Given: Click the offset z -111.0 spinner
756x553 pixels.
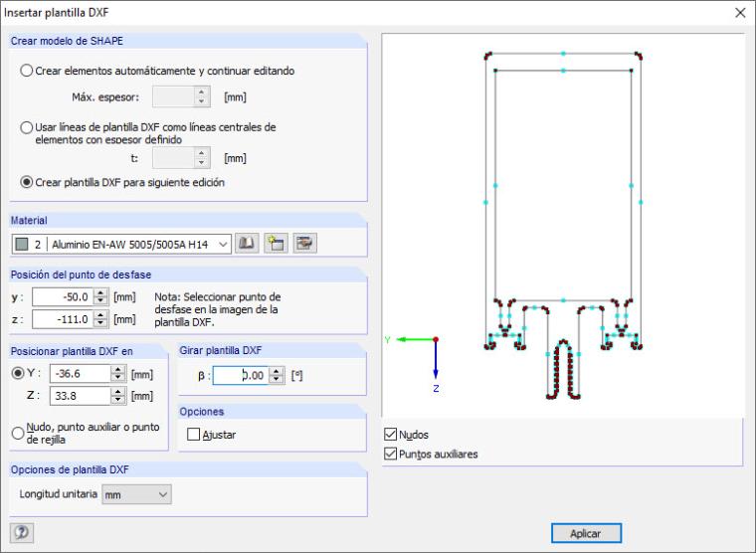Looking at the screenshot, I should click(100, 319).
